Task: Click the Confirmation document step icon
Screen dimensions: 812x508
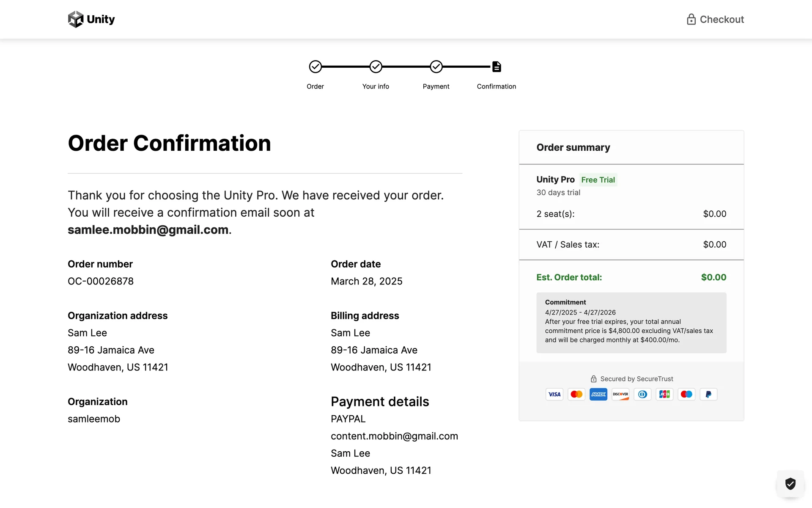Action: point(497,67)
